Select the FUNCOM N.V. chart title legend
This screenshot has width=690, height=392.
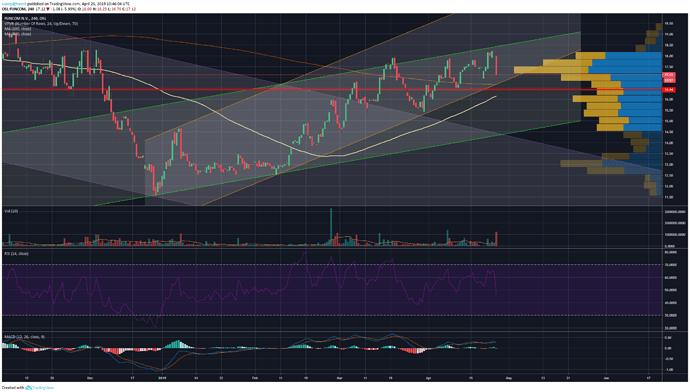point(25,18)
